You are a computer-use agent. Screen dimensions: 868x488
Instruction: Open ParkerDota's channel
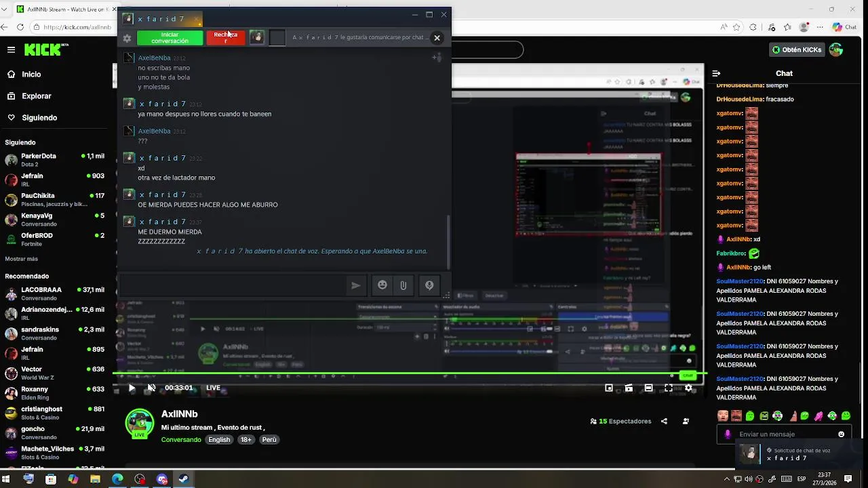[55, 160]
